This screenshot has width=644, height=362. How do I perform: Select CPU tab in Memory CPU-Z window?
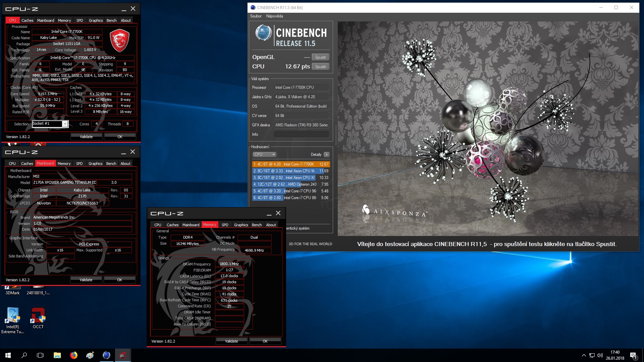coord(158,225)
